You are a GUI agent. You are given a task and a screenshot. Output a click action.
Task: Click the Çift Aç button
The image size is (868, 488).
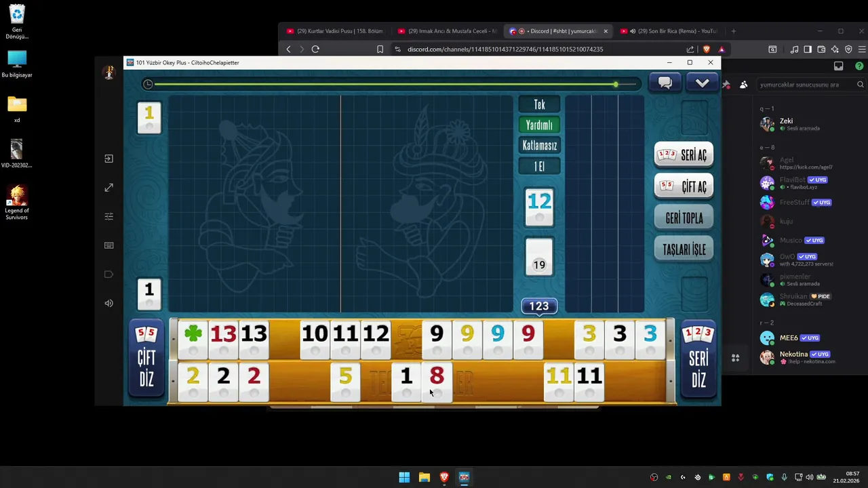coord(684,186)
